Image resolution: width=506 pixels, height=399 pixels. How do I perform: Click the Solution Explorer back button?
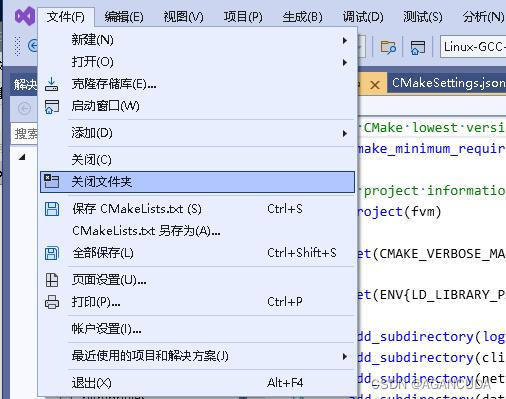(24, 108)
